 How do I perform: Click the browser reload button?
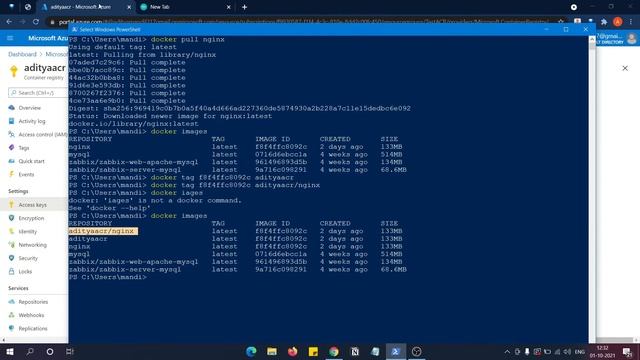36,22
